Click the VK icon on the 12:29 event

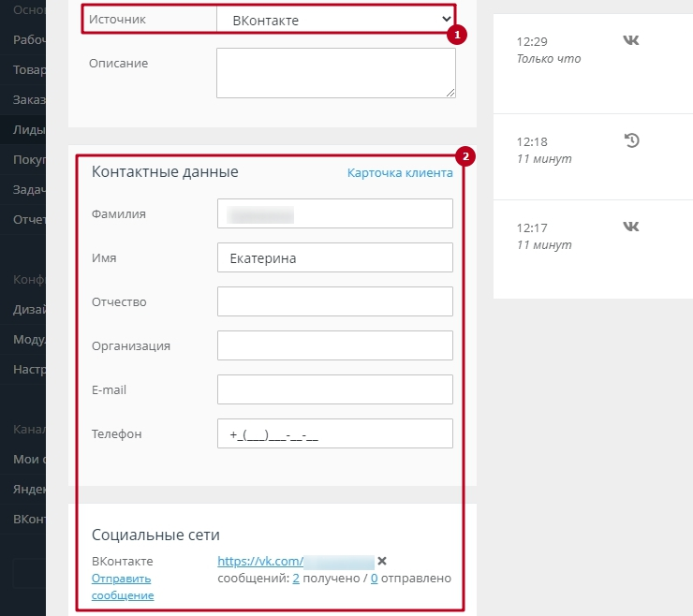[631, 40]
